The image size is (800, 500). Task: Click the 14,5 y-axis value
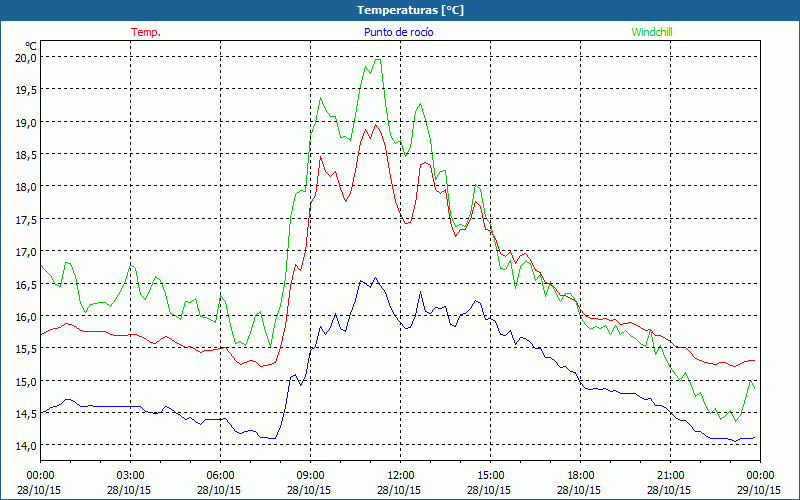[26, 413]
